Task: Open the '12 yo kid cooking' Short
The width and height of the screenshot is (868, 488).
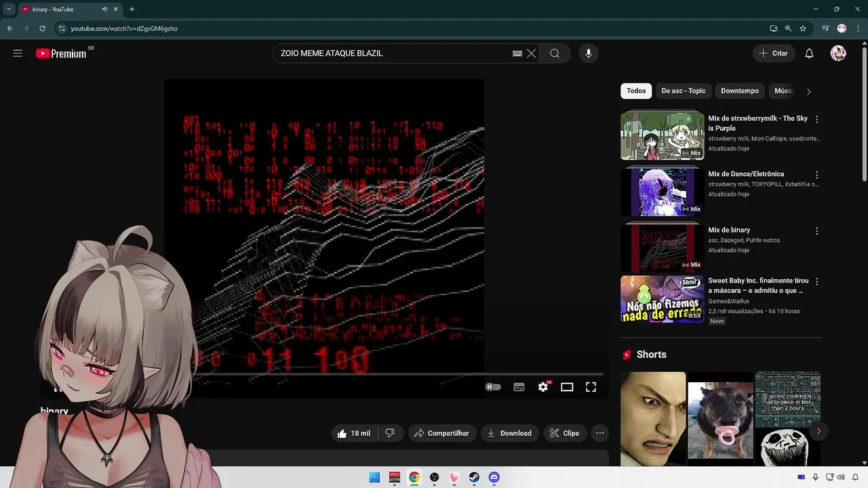Action: tap(788, 419)
